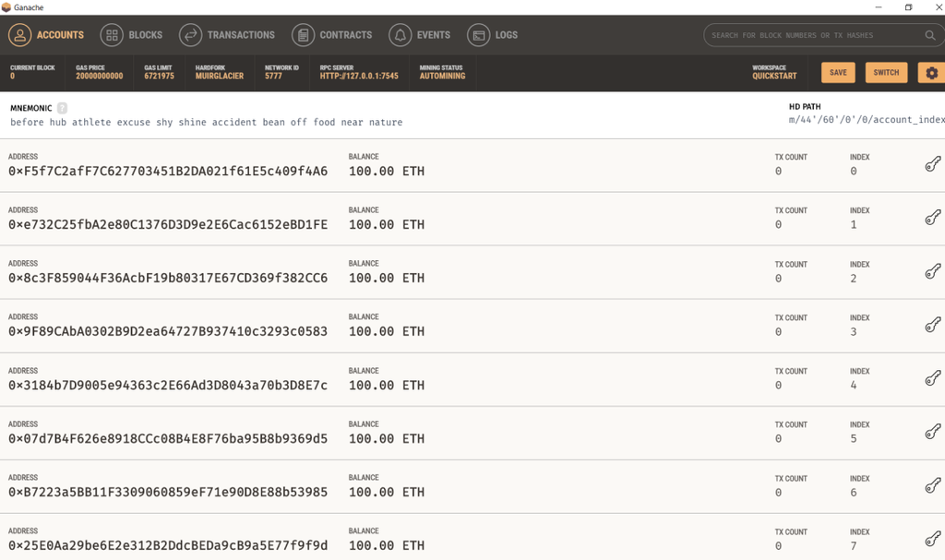Click the Save workspace button
This screenshot has width=945, height=560.
coord(838,72)
